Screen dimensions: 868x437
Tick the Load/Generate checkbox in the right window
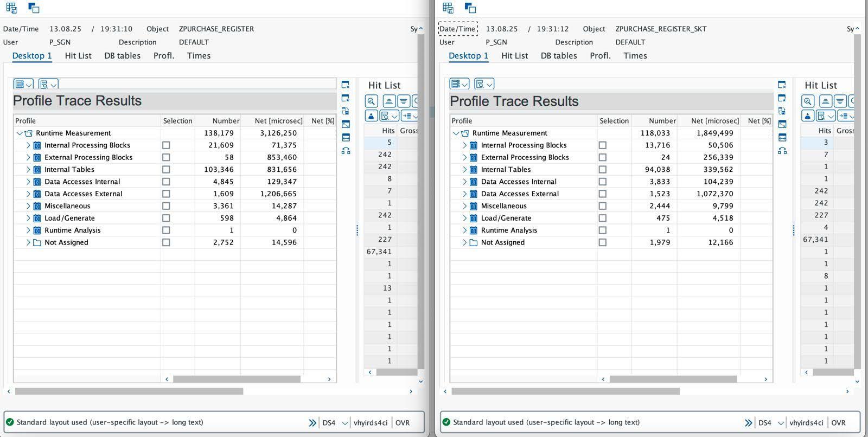coord(602,218)
